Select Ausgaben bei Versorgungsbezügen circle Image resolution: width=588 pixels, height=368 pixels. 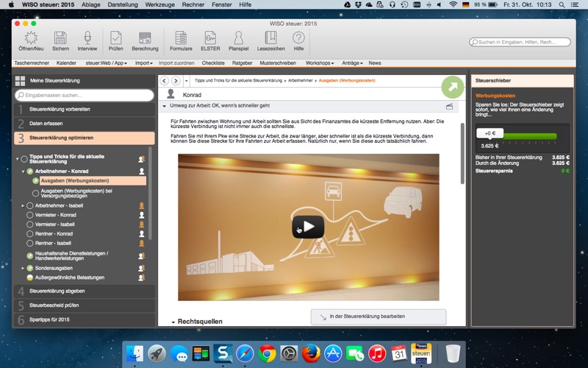coord(35,194)
